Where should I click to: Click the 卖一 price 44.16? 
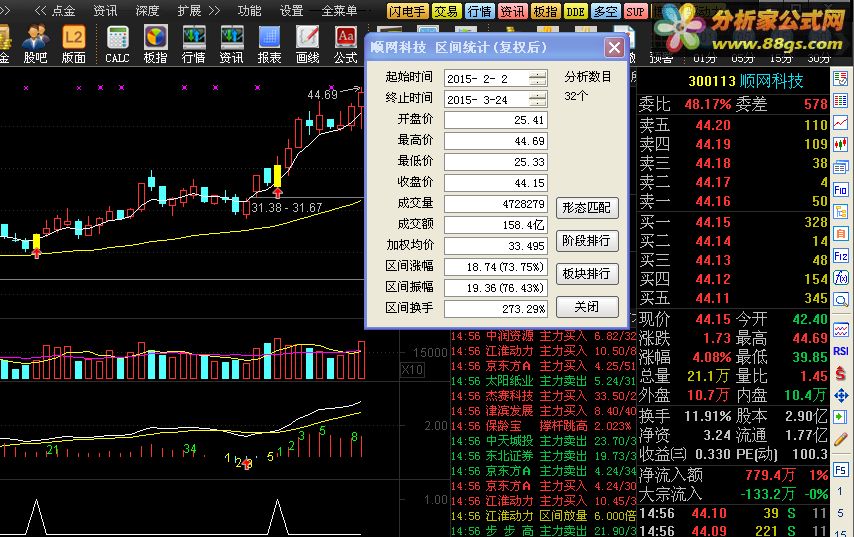[713, 202]
